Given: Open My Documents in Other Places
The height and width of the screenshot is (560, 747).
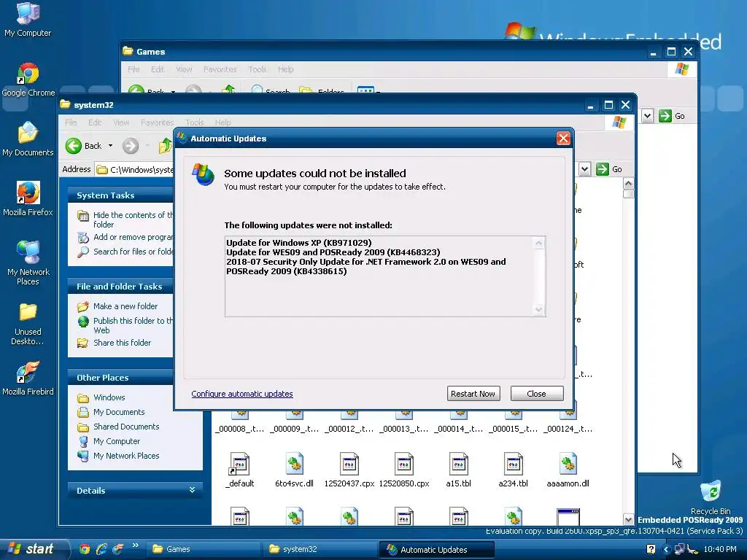Looking at the screenshot, I should pos(119,412).
